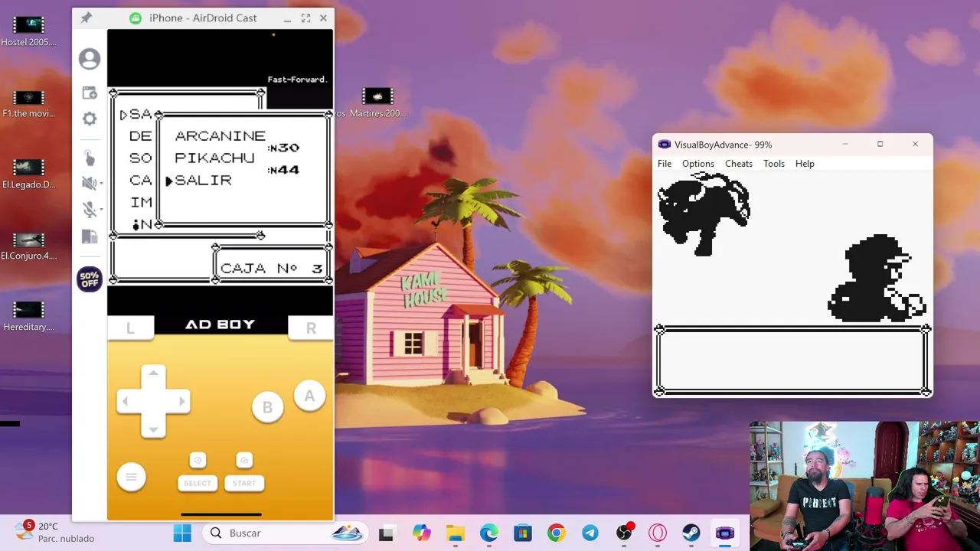
Task: Tap the D-pad down arrow
Action: pyautogui.click(x=153, y=429)
